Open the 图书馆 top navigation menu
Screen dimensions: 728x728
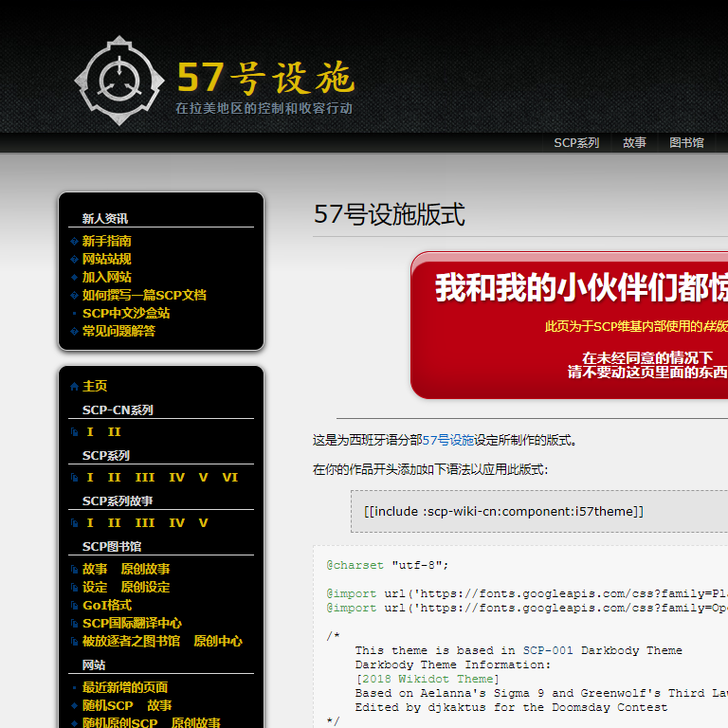pyautogui.click(x=686, y=143)
